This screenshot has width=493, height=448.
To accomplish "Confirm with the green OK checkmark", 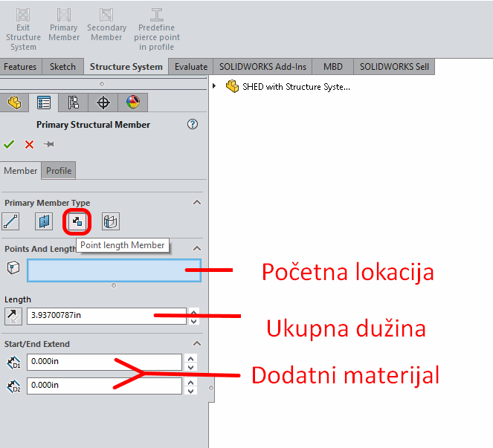I will point(9,144).
